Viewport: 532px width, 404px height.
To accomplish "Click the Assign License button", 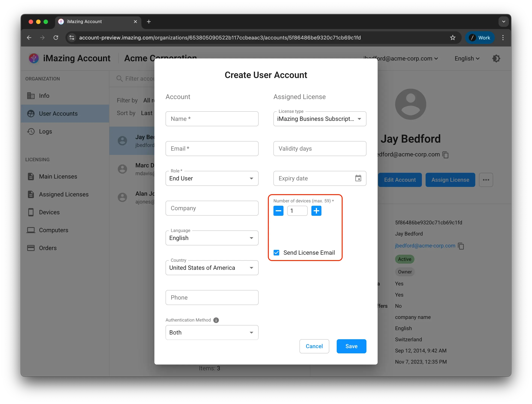I will click(450, 180).
